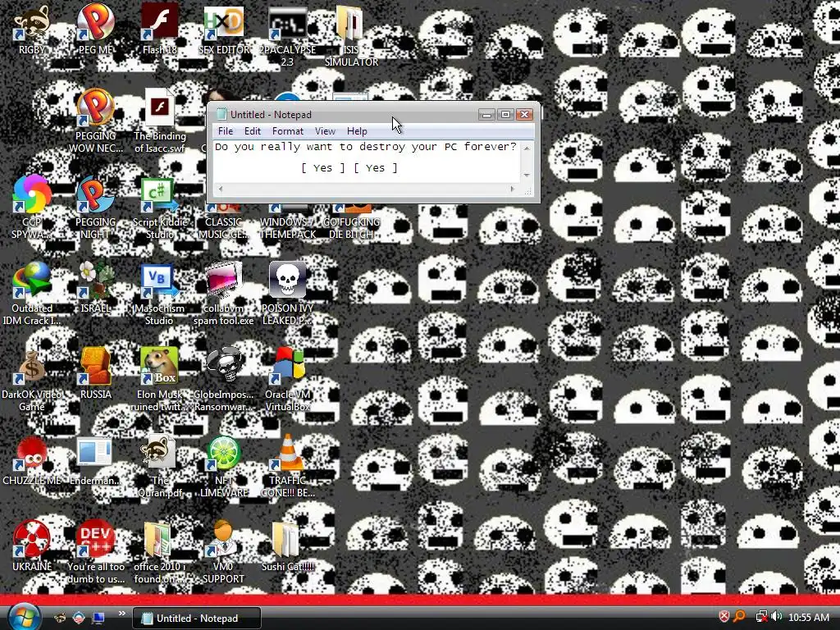The height and width of the screenshot is (630, 840).
Task: Open the network status tray icon
Action: tap(760, 617)
